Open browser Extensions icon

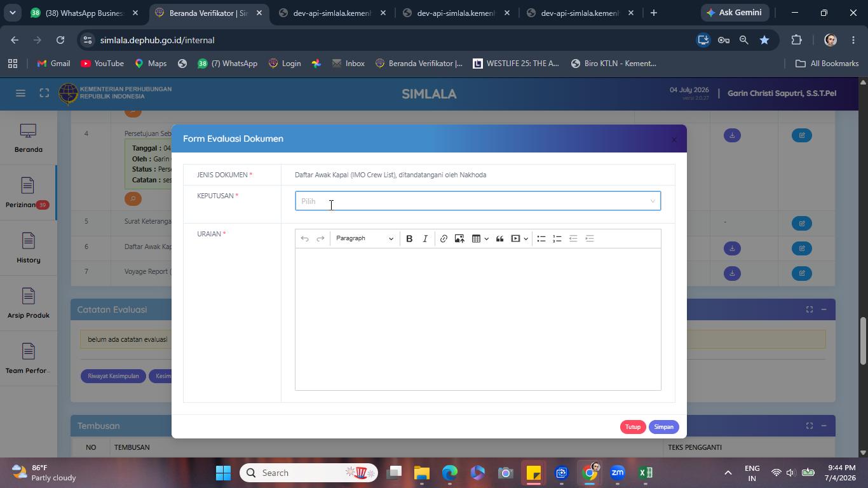click(x=796, y=40)
